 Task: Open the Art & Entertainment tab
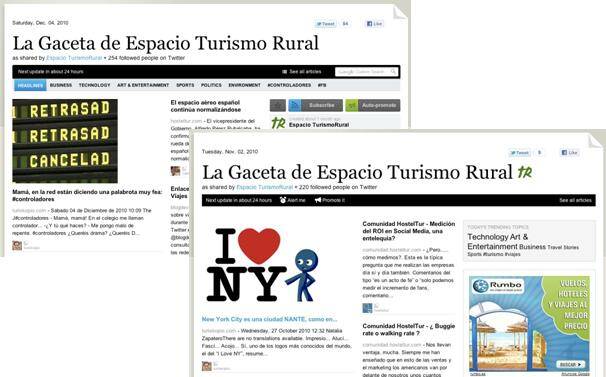(x=143, y=85)
